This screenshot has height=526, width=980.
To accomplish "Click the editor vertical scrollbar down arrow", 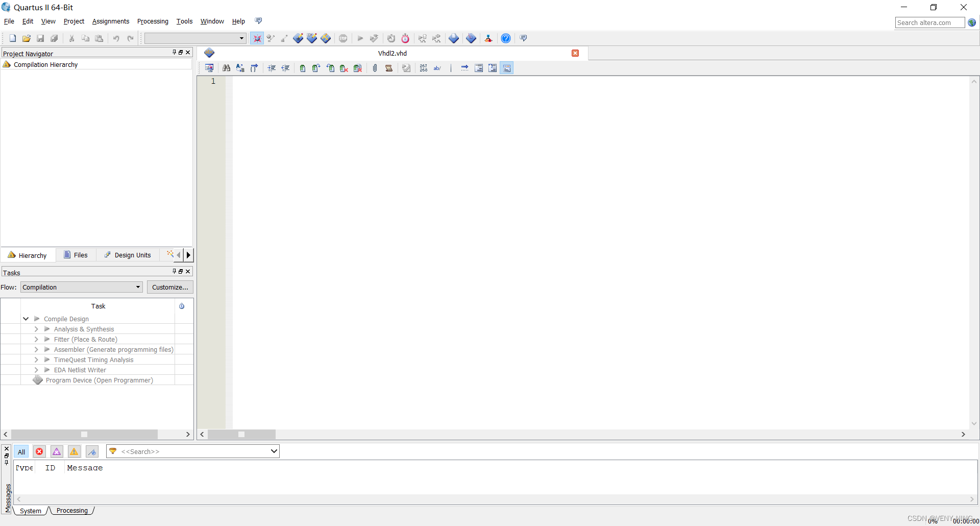I will pos(974,423).
